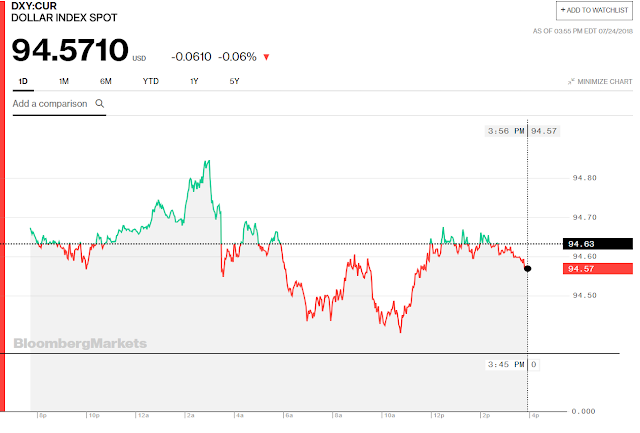Click the BloombergMarkets watermark logo
This screenshot has height=433, width=640.
(x=80, y=343)
